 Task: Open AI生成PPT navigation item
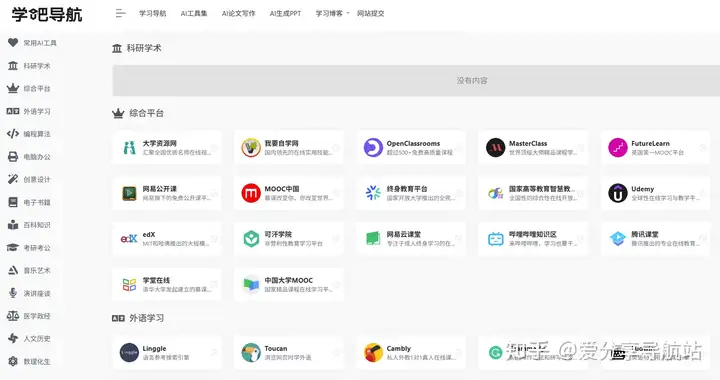[285, 13]
